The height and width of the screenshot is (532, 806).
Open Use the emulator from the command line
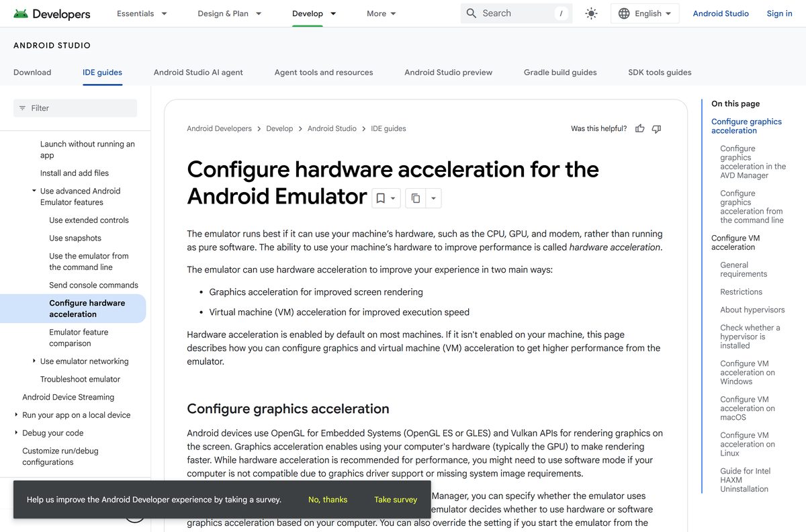coord(89,261)
